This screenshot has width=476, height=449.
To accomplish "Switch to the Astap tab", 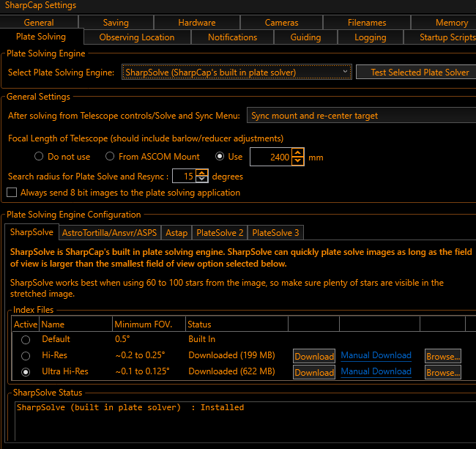I will pos(176,232).
